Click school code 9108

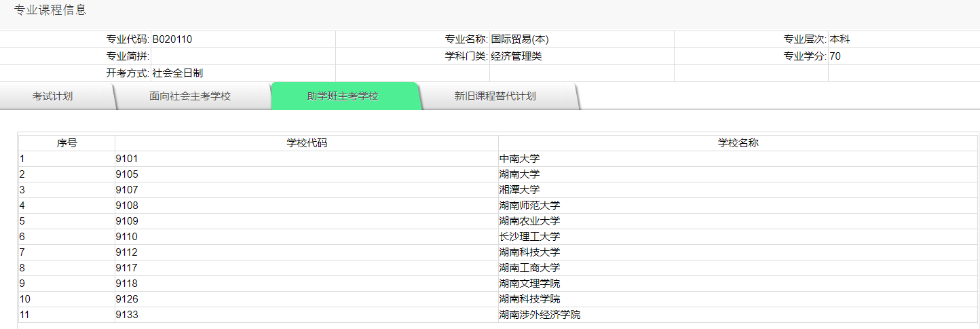pyautogui.click(x=127, y=206)
